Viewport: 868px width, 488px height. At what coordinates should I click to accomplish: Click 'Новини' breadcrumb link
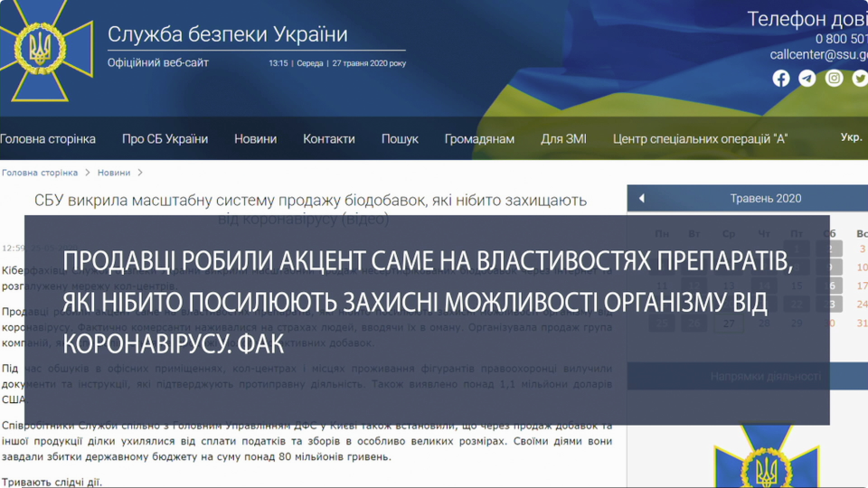[x=114, y=173]
